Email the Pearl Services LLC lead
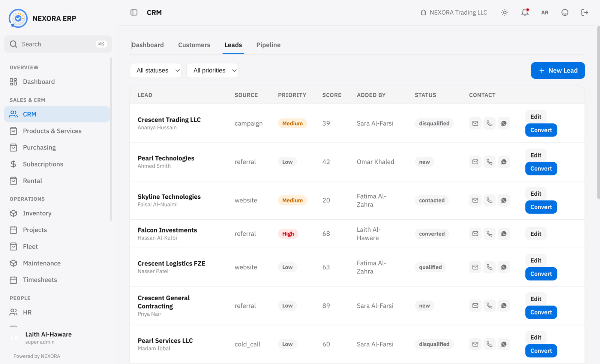 pyautogui.click(x=475, y=344)
